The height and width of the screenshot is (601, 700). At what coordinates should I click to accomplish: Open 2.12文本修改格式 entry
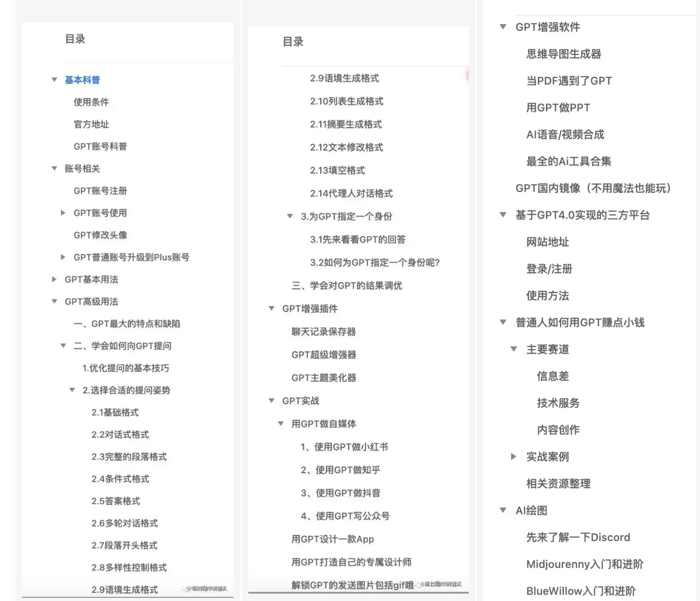(346, 148)
